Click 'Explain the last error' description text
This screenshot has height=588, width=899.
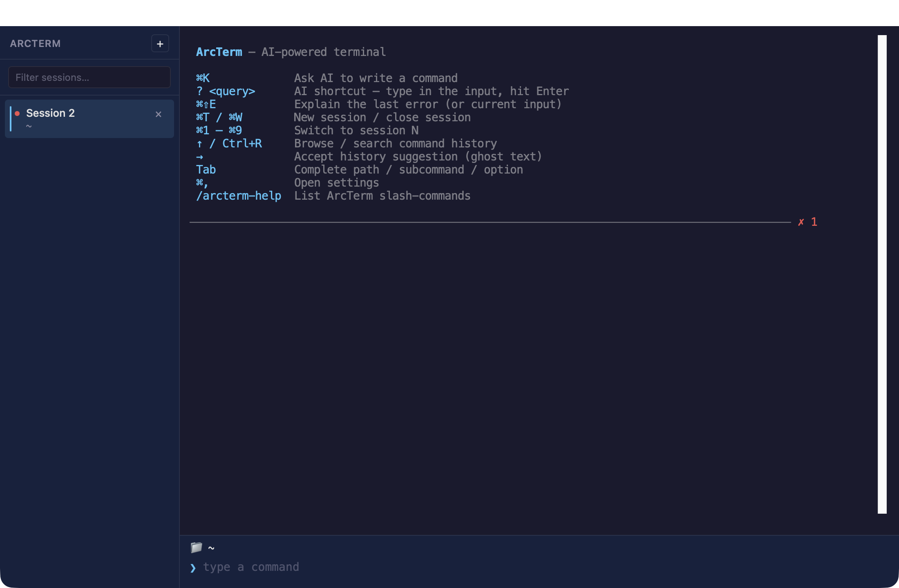tap(428, 104)
